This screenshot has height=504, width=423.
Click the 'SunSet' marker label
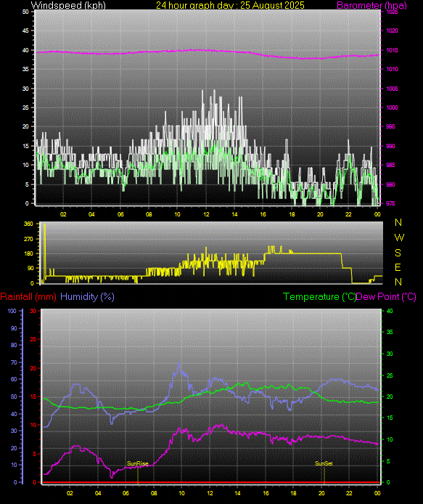point(324,463)
